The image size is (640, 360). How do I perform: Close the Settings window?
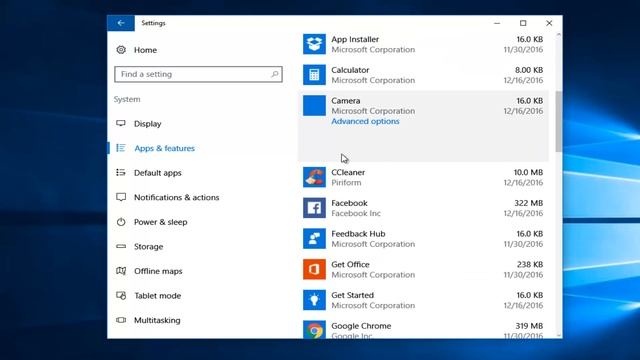click(x=549, y=23)
